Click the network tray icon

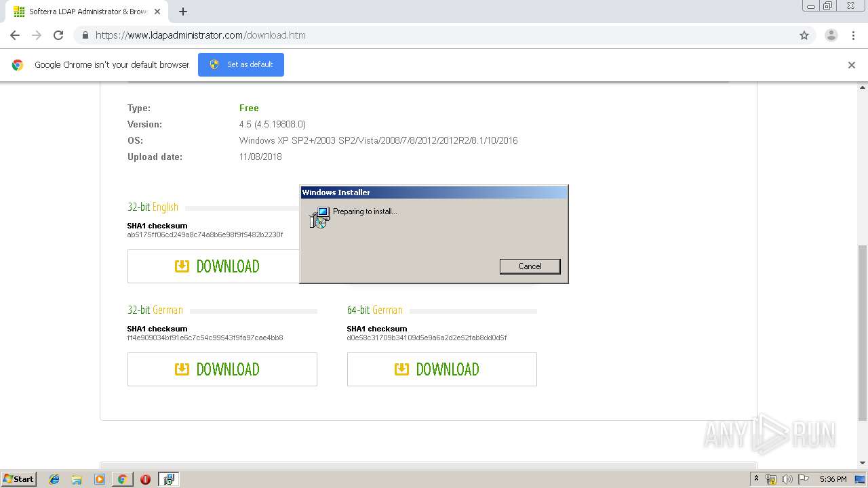[771, 479]
